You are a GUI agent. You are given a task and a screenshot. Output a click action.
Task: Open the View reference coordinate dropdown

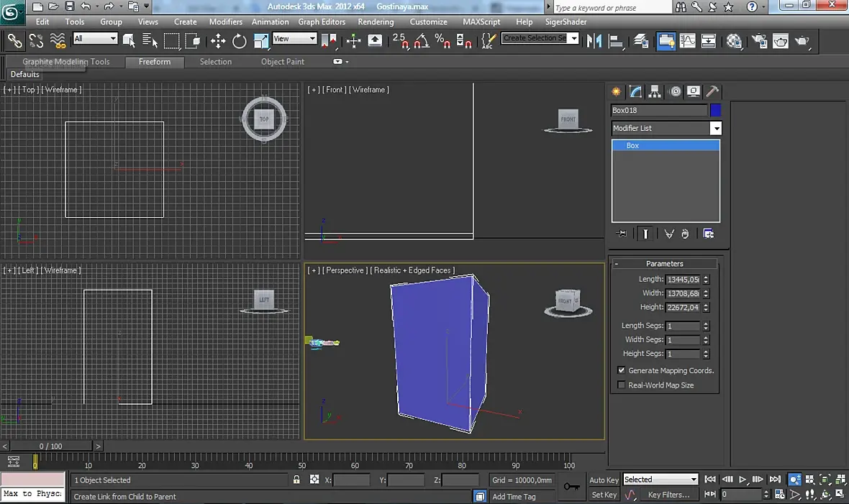coord(294,39)
